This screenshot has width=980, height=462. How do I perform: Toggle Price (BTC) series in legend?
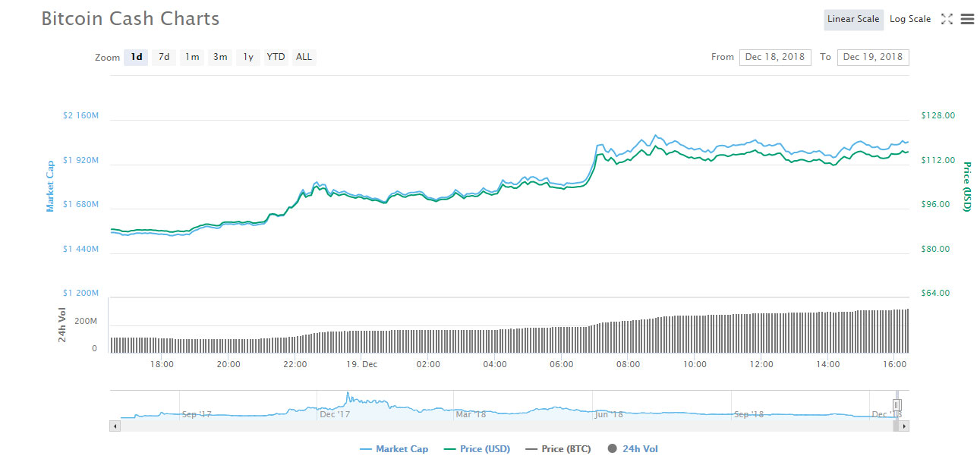click(x=558, y=449)
